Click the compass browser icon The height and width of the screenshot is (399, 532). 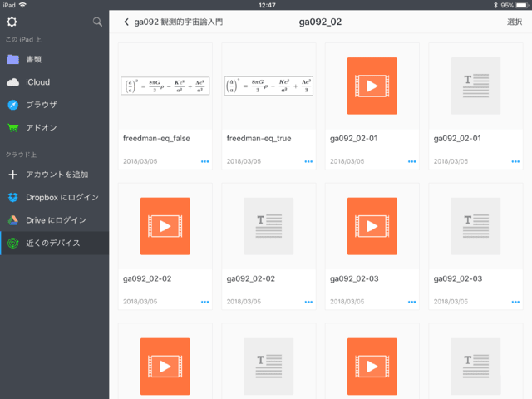coord(13,105)
